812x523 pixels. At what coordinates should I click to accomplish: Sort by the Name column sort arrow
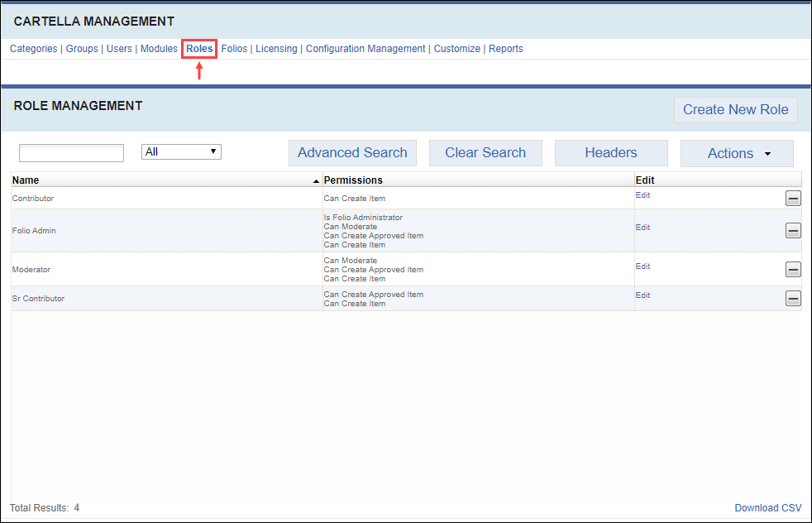coord(316,180)
